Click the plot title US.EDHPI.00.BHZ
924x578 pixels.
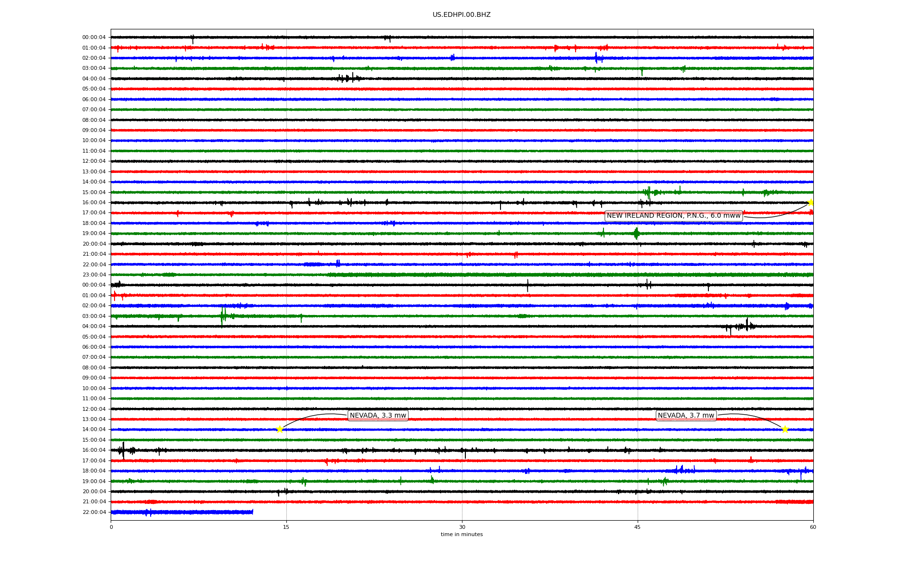(x=462, y=15)
